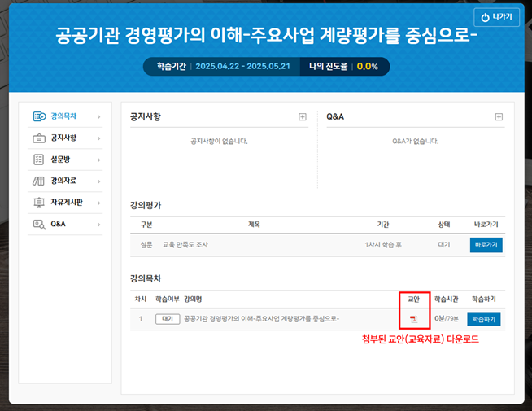Click the 설문방 survey list icon
Screen dimensions: 532x411
[x=39, y=160]
